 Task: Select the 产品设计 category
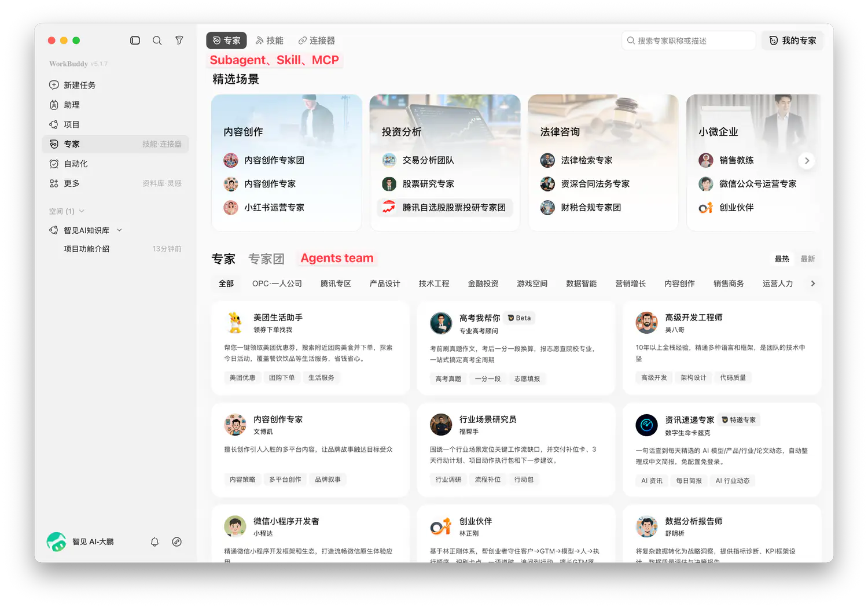click(385, 283)
